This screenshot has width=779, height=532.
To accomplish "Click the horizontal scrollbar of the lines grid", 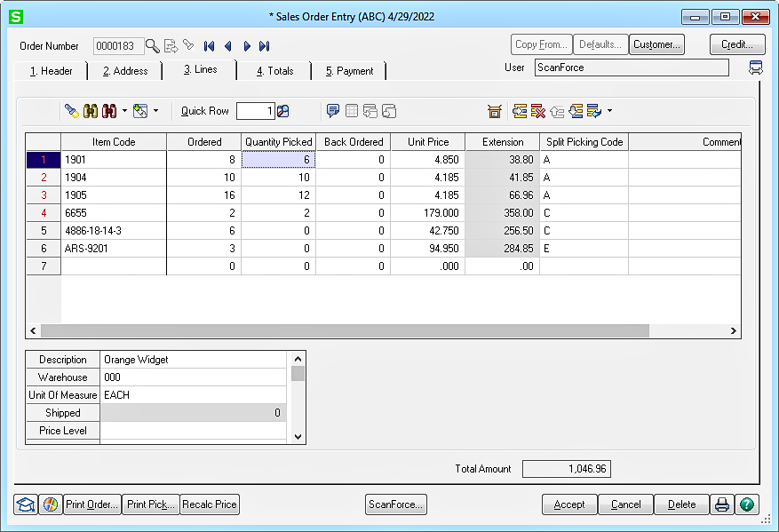I will point(345,330).
